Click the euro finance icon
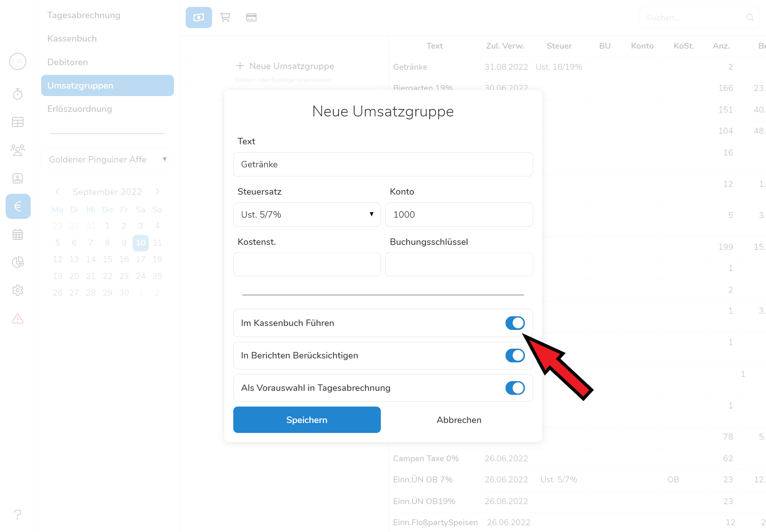Image resolution: width=766 pixels, height=532 pixels. (x=18, y=206)
